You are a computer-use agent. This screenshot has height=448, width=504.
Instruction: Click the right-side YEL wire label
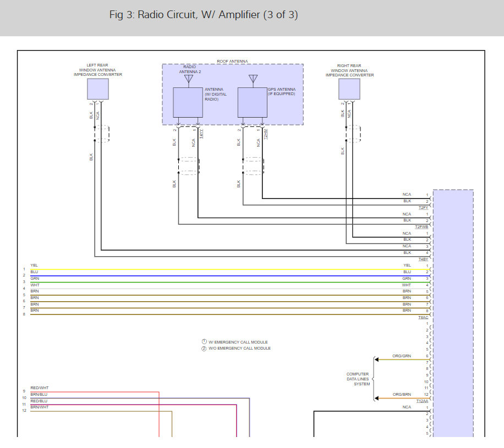[407, 266]
